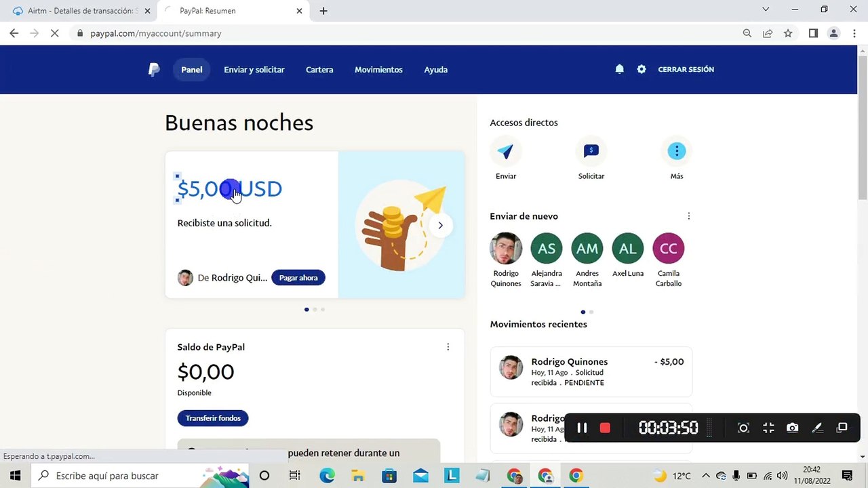The image size is (868, 488).
Task: Open Enviar de nuevo options menu
Action: tap(689, 216)
